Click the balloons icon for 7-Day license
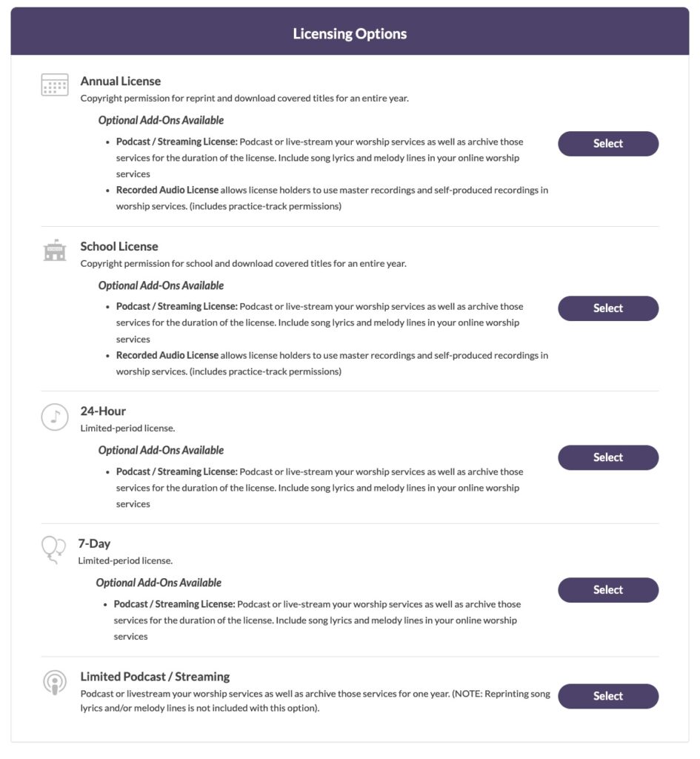The width and height of the screenshot is (700, 759). 53,549
